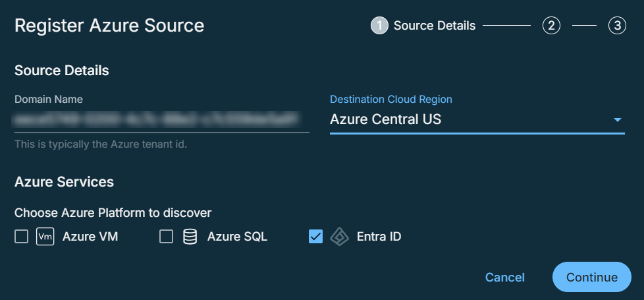The image size is (644, 300).
Task: Uncheck the Entra ID checkbox
Action: pyautogui.click(x=315, y=237)
